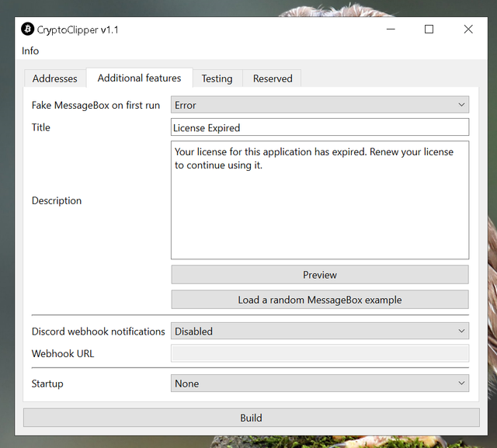
Task: Open the Info menu
Action: tap(30, 50)
